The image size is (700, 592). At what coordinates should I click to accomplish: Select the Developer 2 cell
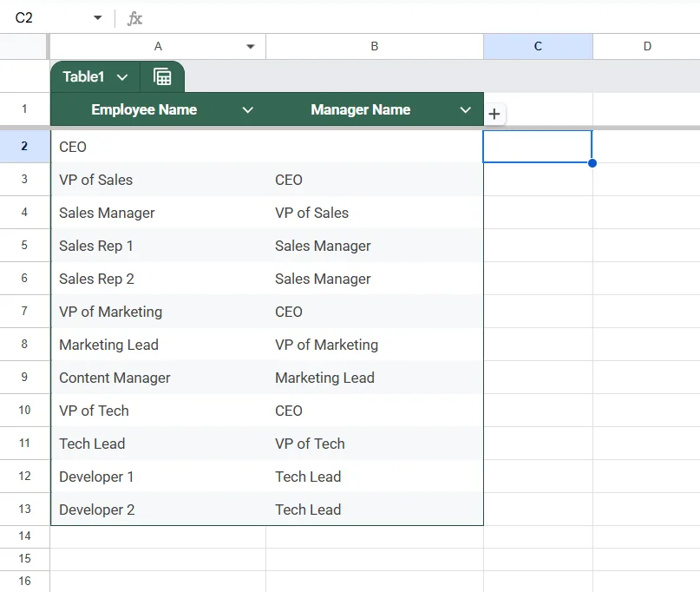tap(159, 510)
